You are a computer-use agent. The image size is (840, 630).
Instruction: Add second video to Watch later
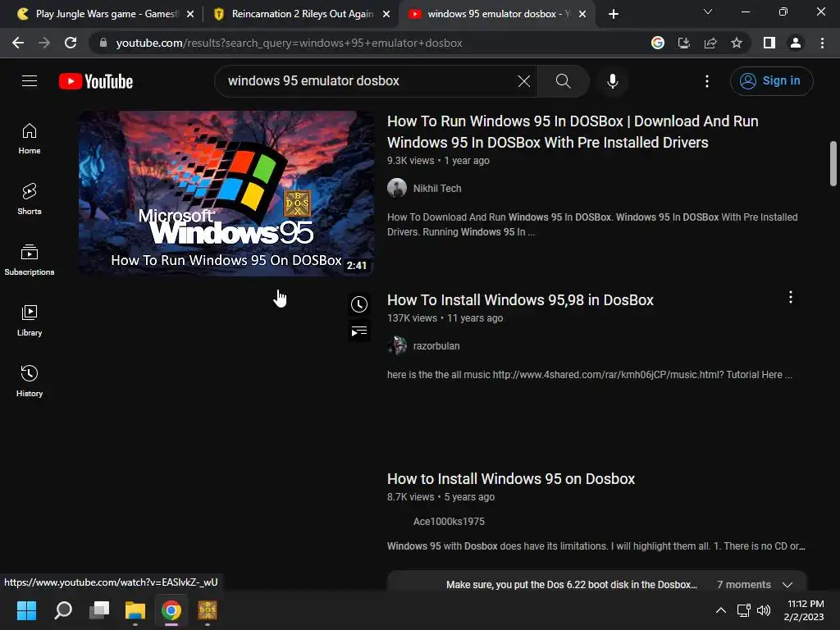point(359,304)
